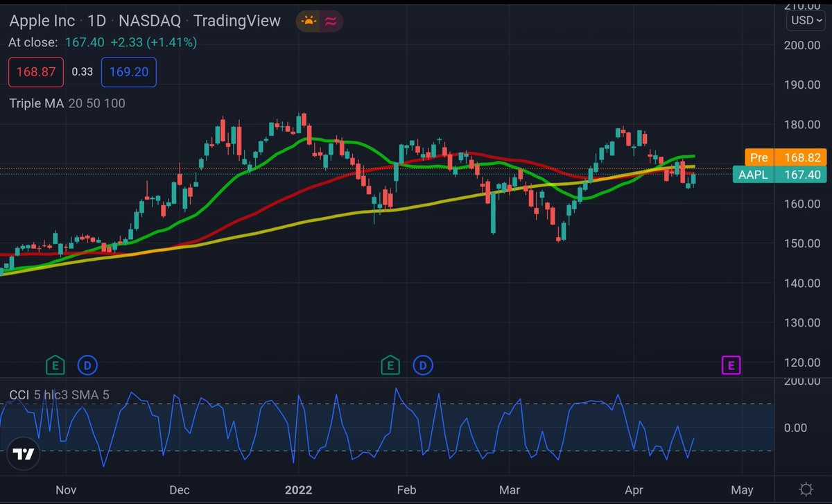Click the sell price 168.87 button

tap(36, 72)
